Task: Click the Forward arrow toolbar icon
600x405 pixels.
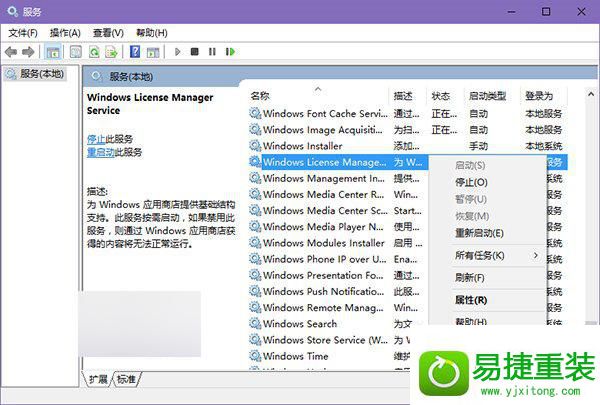Action: click(28, 52)
